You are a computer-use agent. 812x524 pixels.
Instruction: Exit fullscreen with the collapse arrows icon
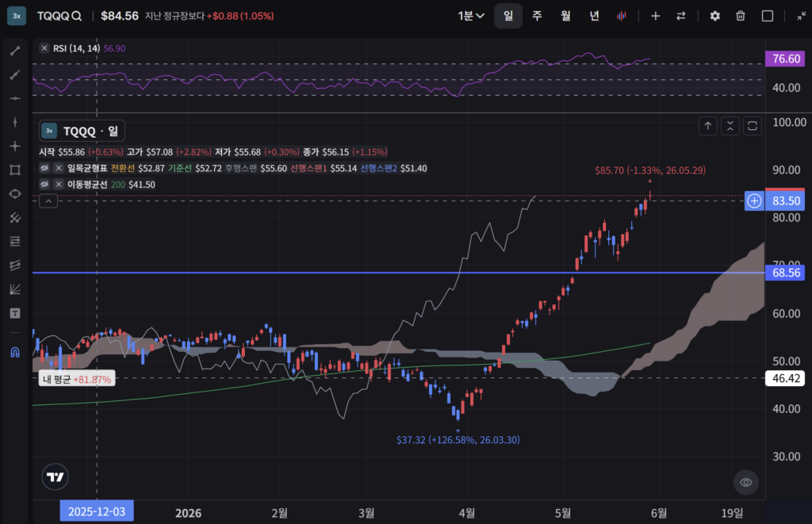(x=801, y=16)
